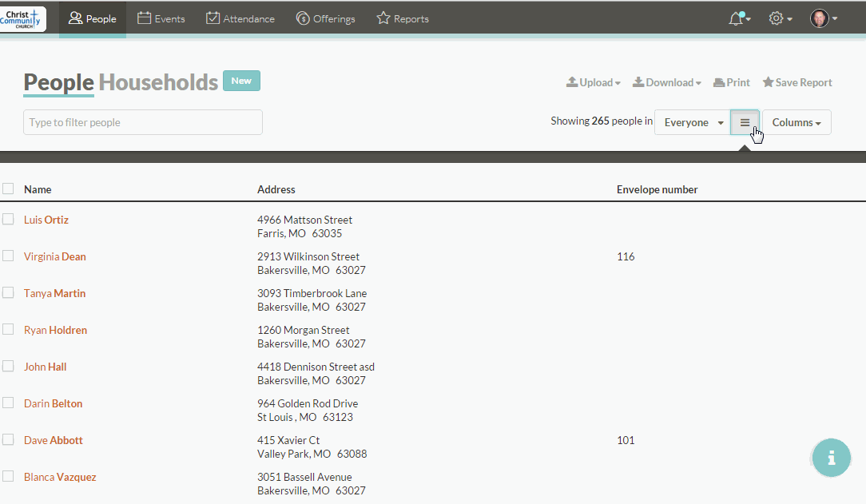866x504 pixels.
Task: Go to the Events tab
Action: point(161,18)
